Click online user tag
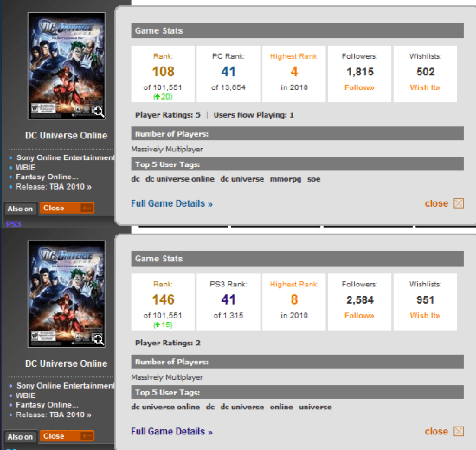 [281, 408]
